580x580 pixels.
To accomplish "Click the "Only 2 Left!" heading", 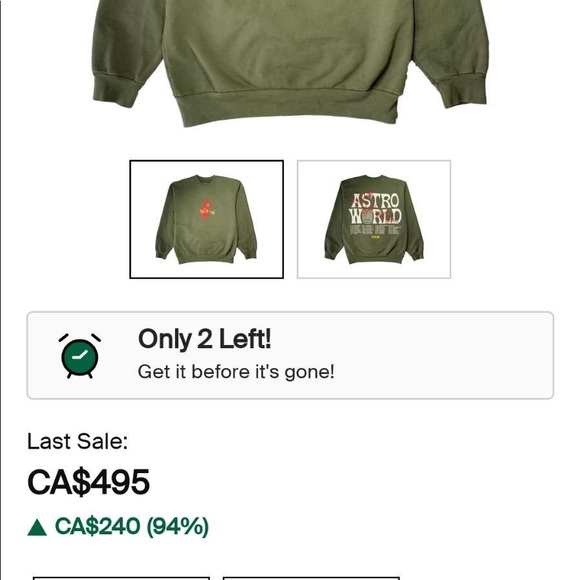I will click(205, 339).
